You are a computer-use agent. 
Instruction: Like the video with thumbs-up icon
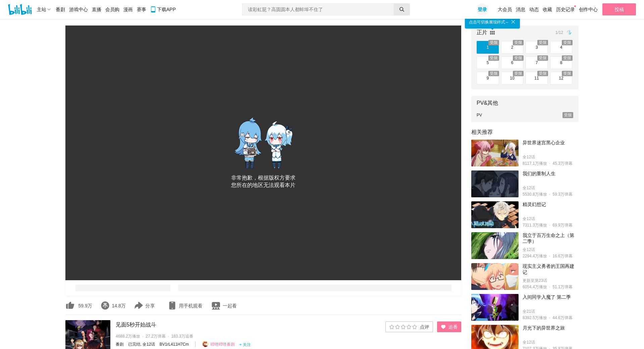[x=70, y=305]
